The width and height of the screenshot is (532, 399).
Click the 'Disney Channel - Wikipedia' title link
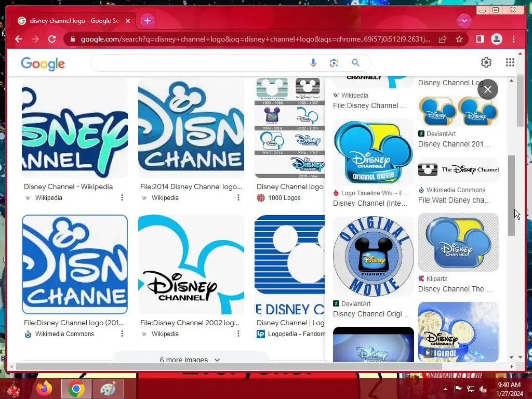tap(68, 187)
